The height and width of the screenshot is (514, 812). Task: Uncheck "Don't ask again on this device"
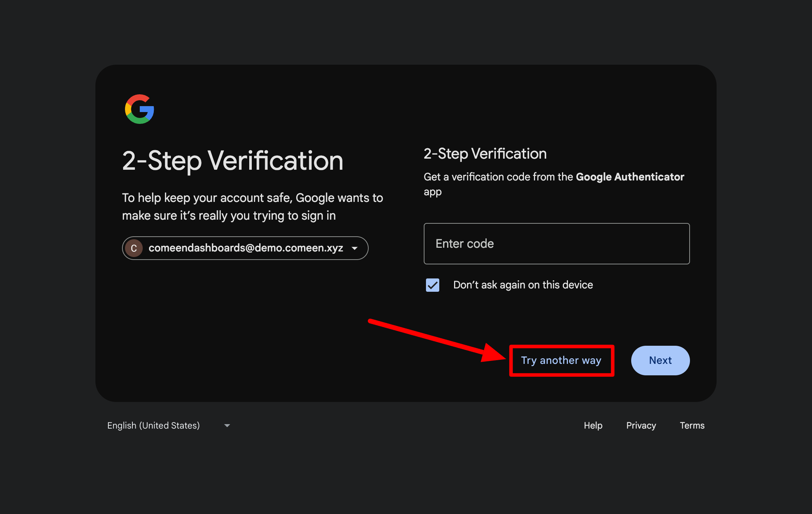(x=432, y=285)
